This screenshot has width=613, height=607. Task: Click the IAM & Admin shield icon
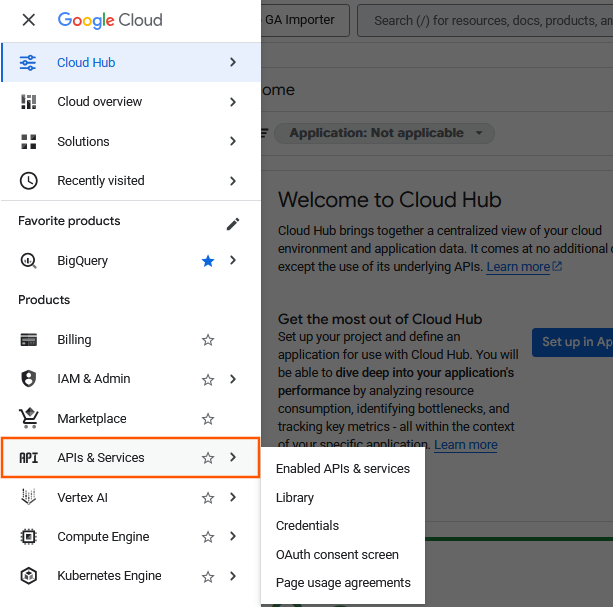coord(29,379)
